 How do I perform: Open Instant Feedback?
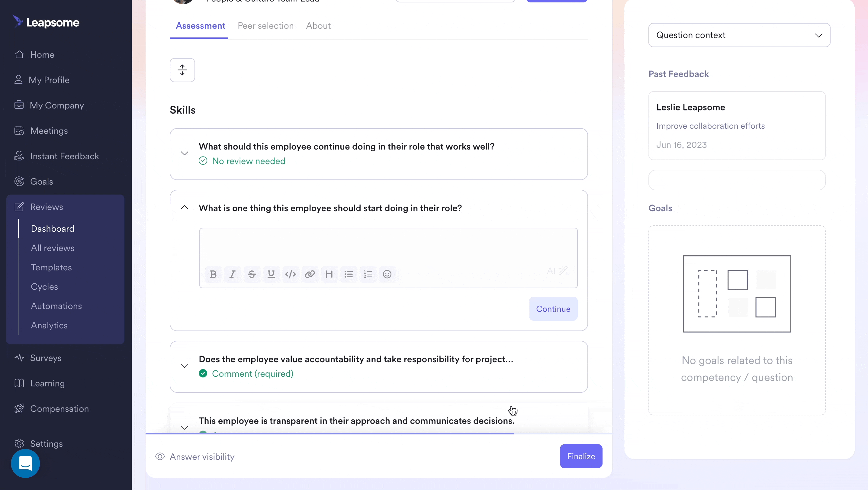tap(56, 156)
